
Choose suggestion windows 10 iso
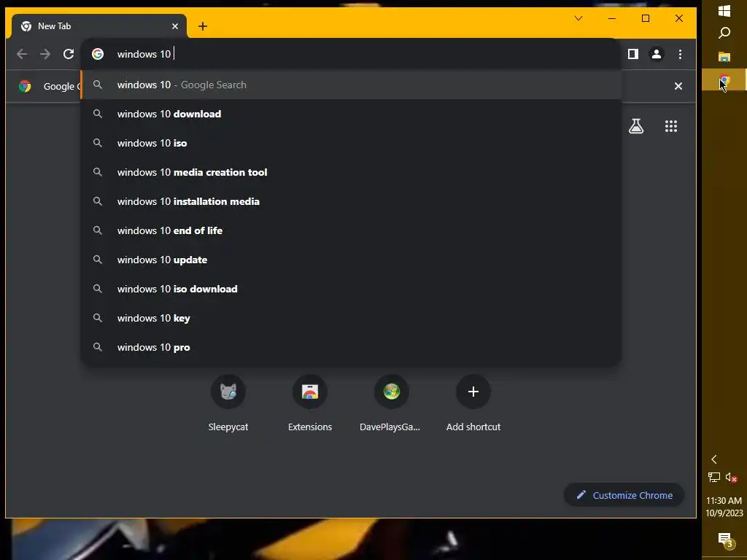351,143
